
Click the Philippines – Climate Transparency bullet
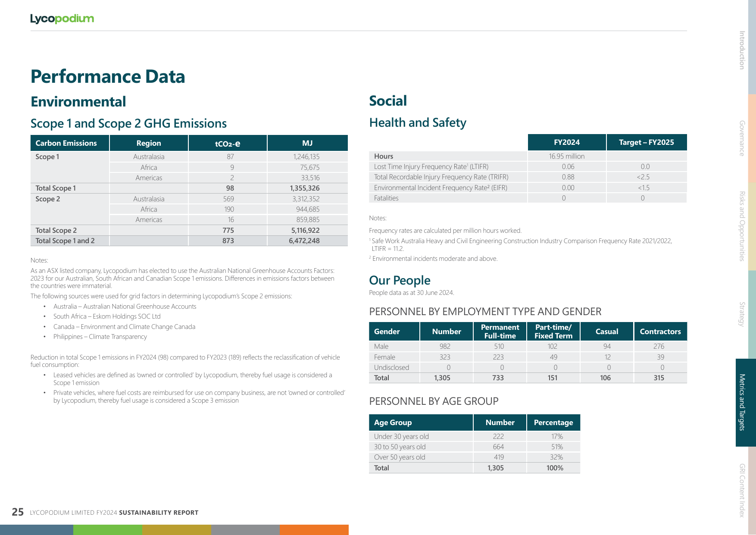[x=100, y=337]
